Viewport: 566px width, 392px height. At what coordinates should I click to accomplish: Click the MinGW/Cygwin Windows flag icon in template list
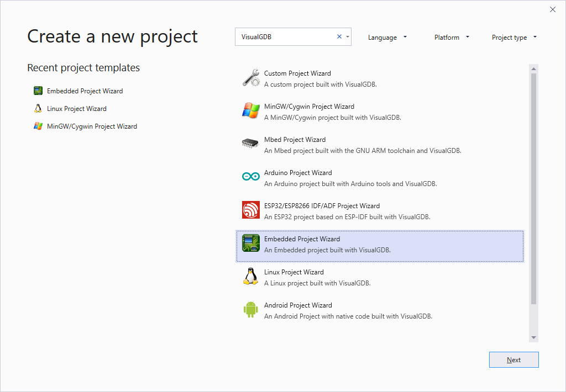coord(251,111)
